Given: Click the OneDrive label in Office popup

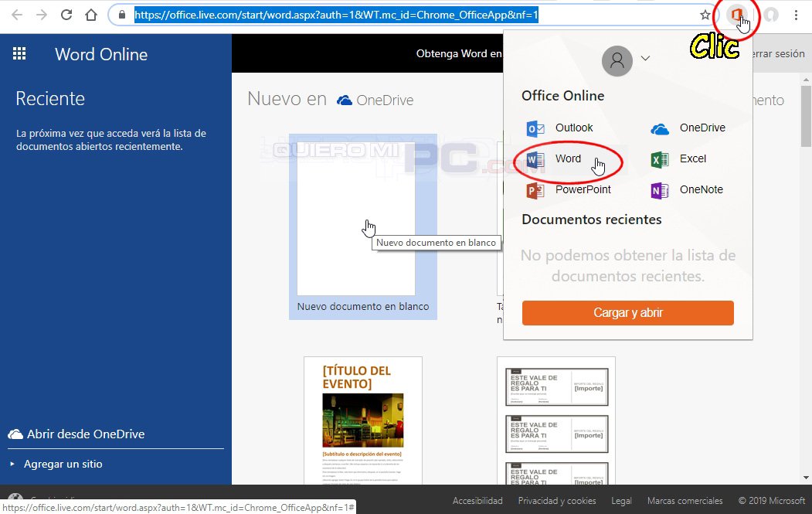Looking at the screenshot, I should coord(702,128).
